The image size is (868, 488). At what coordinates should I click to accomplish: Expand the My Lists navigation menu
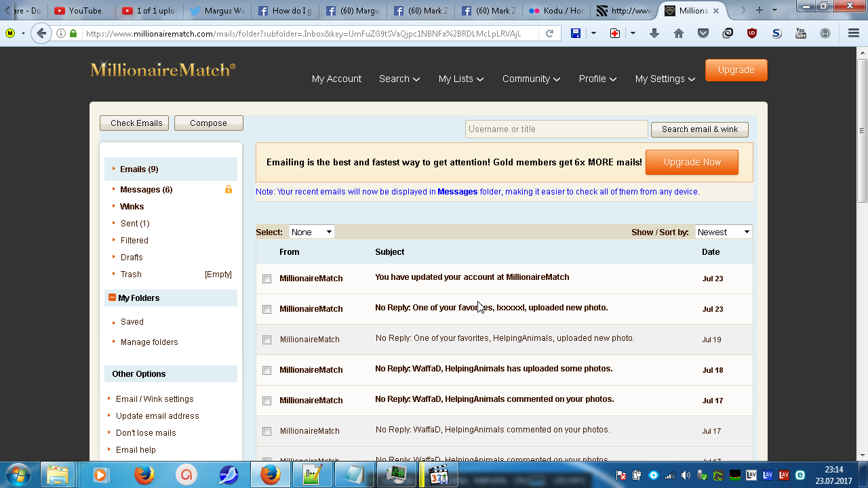[461, 79]
